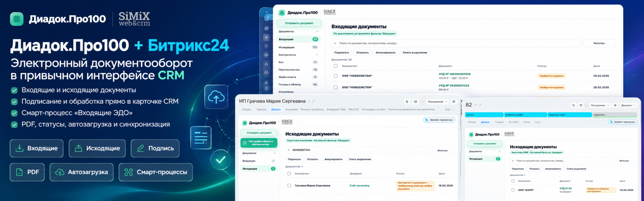Switch to the Входящие ЭДО tab
The image size is (644, 201).
coord(336,110)
